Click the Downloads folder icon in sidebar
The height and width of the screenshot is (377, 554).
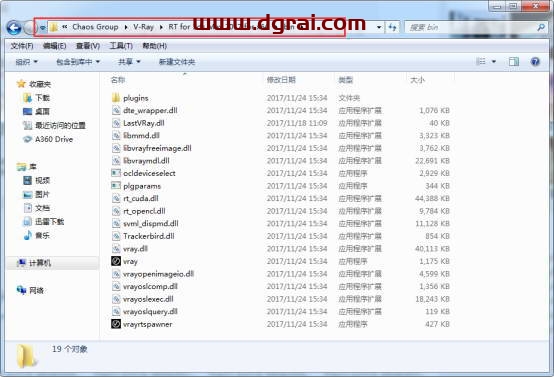27,98
